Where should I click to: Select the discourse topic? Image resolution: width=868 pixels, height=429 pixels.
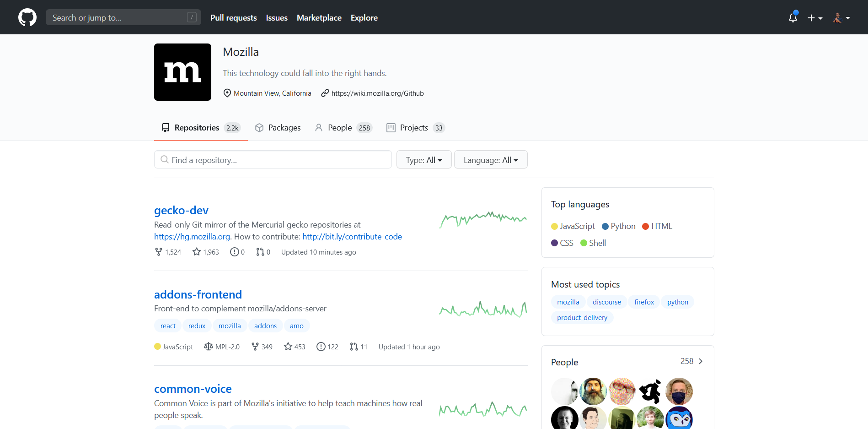point(607,302)
